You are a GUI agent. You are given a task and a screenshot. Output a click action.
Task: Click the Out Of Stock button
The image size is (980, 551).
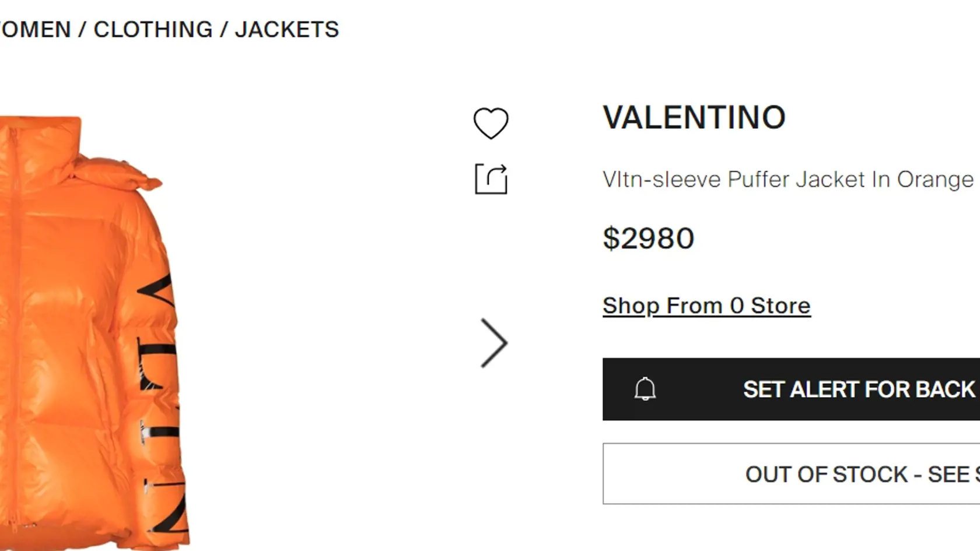tap(791, 473)
